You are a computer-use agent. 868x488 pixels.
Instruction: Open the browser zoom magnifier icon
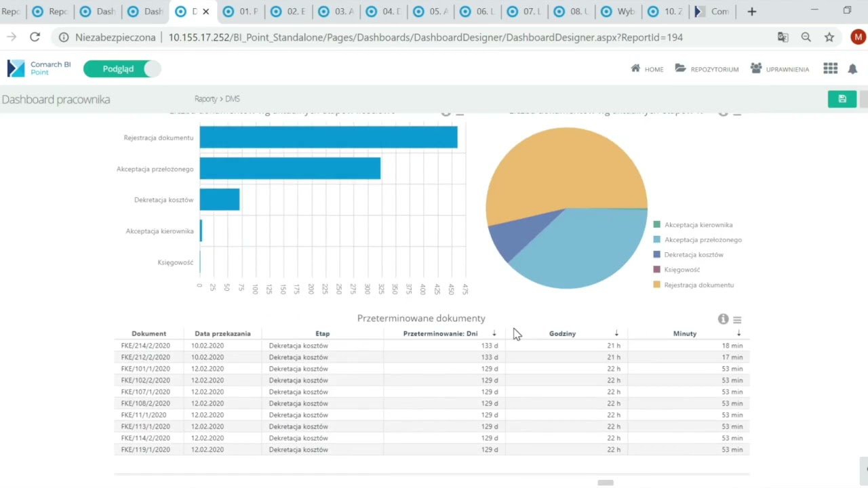[806, 37]
